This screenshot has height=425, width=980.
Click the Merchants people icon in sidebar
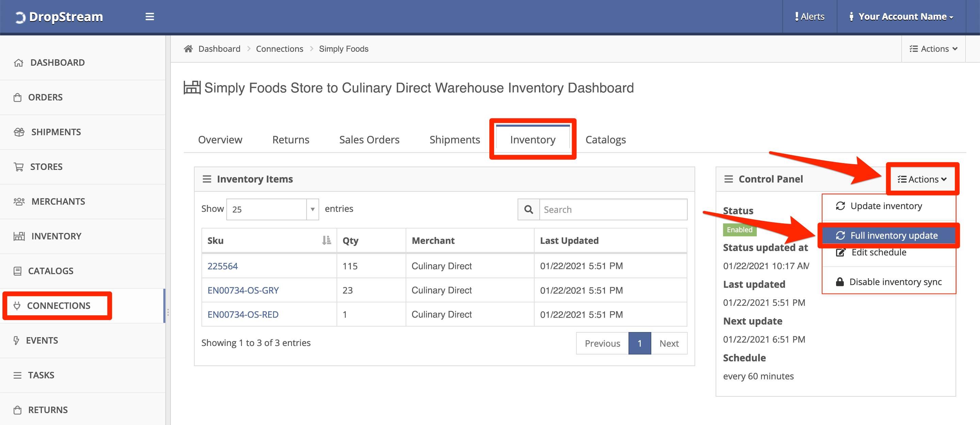click(x=19, y=202)
